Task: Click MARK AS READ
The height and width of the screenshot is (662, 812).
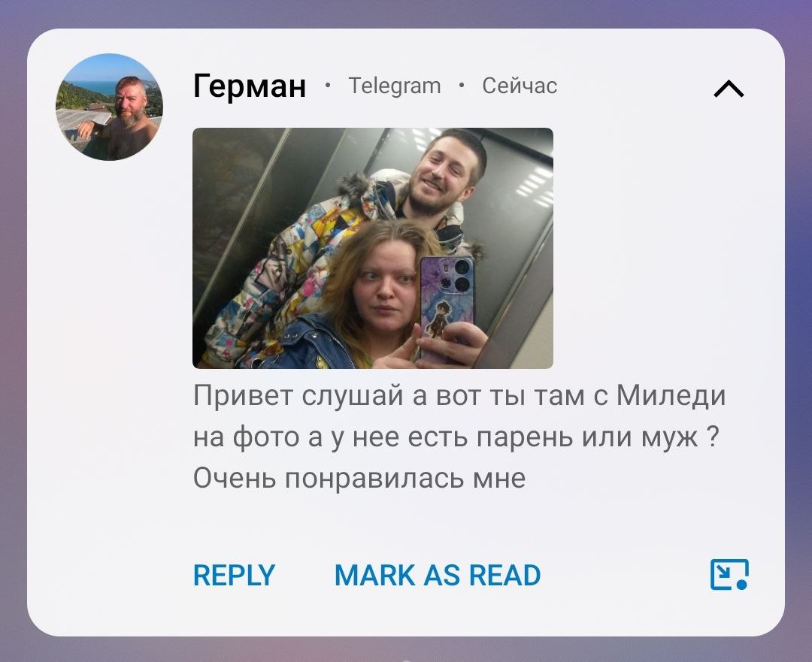Action: (x=438, y=575)
